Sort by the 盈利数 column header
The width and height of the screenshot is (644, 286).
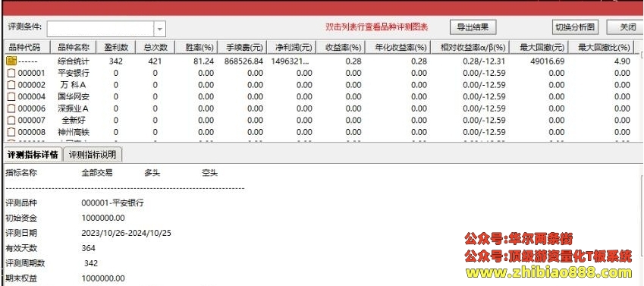(x=116, y=48)
